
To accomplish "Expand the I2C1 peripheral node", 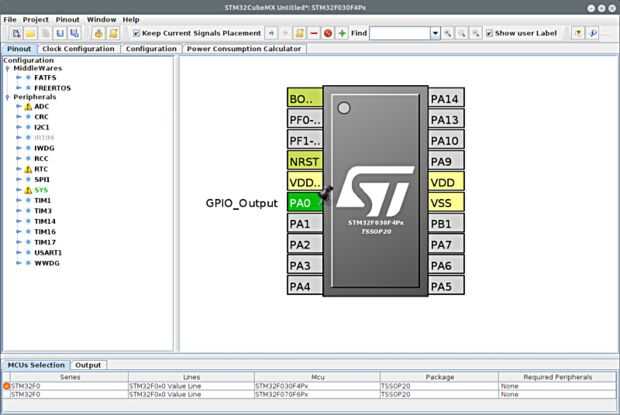I will (19, 127).
